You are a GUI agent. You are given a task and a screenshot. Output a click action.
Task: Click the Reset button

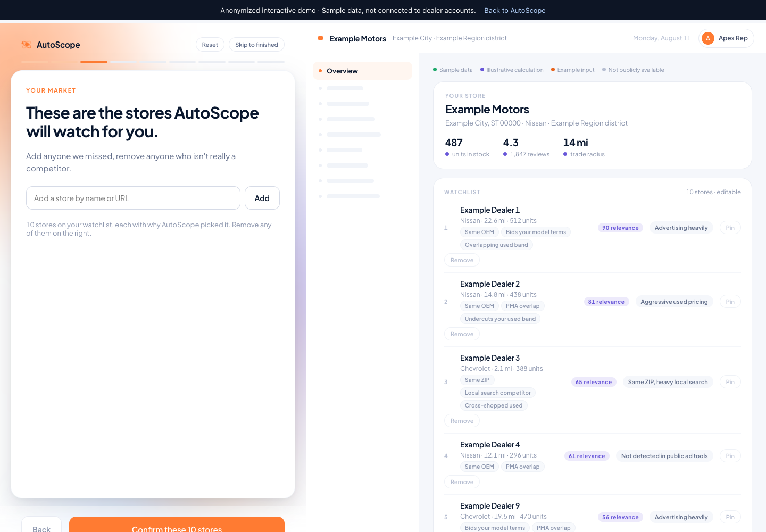(x=210, y=45)
